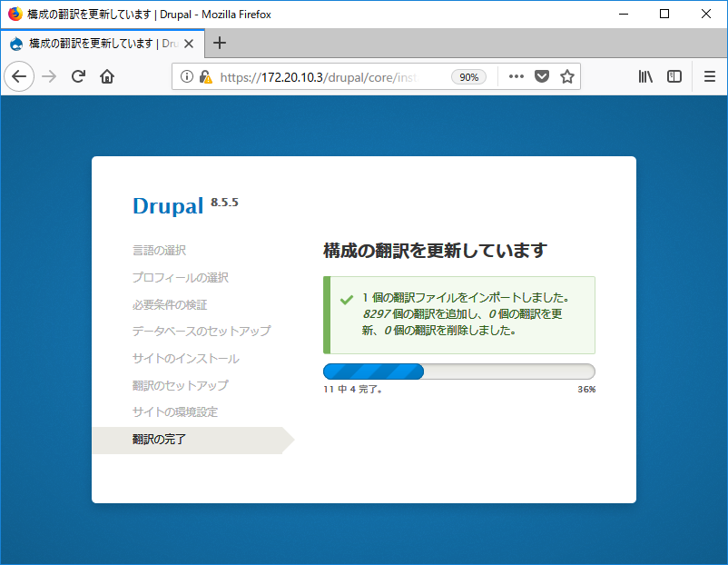
Task: Bookmark this page with the star icon
Action: (567, 76)
